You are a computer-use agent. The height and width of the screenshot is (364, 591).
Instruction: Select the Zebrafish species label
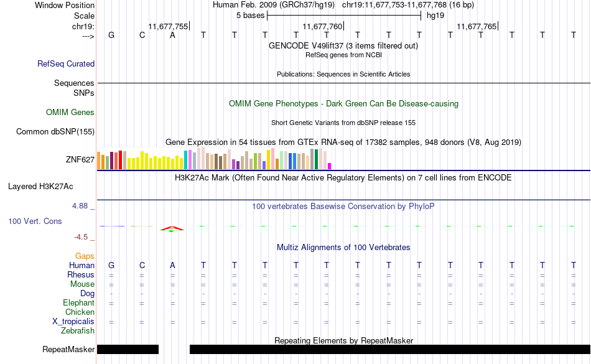(78, 330)
